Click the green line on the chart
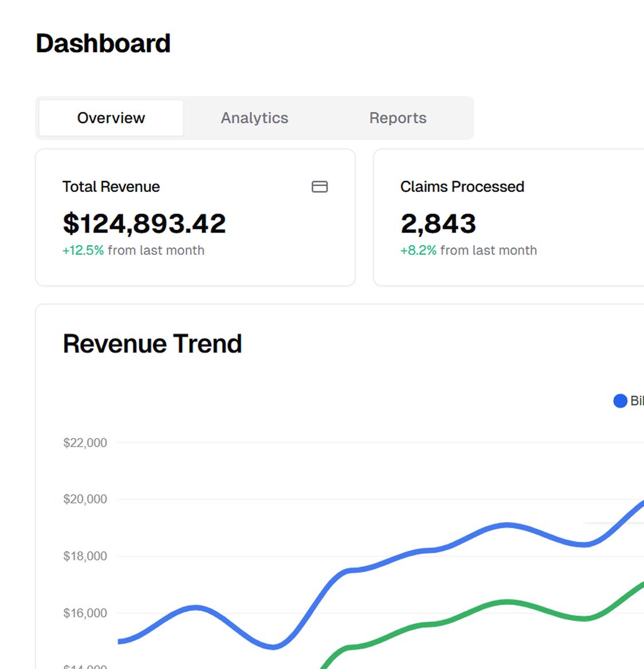 point(504,602)
